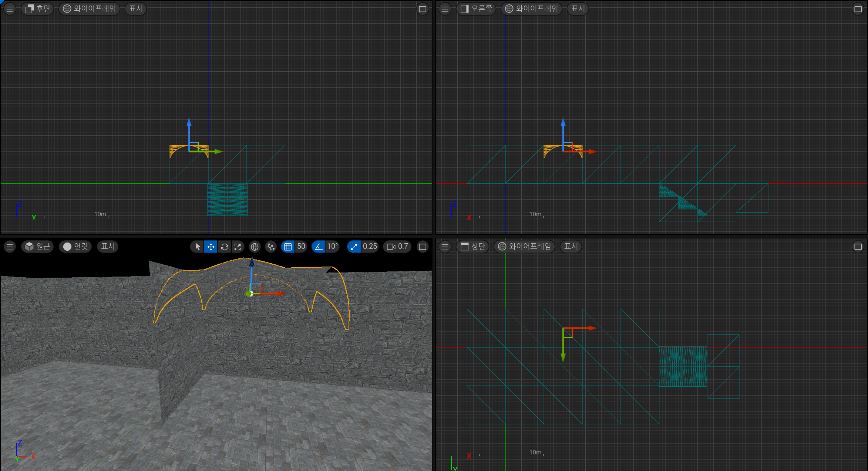Click 와이어프레임 view mode in right viewport

click(x=532, y=9)
